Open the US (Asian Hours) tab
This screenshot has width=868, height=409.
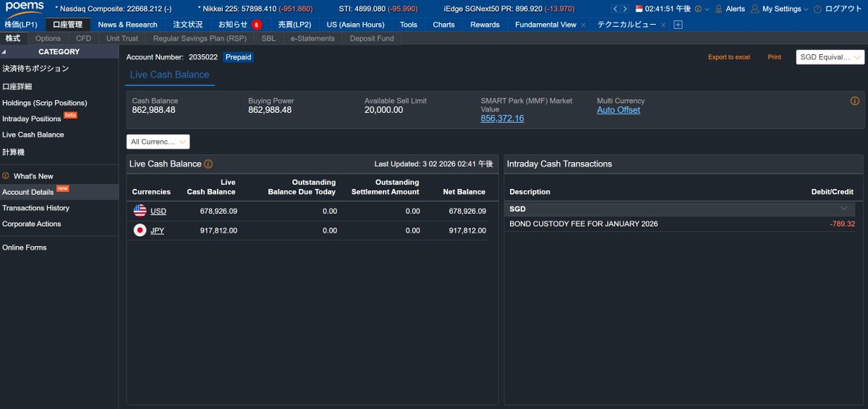[356, 25]
